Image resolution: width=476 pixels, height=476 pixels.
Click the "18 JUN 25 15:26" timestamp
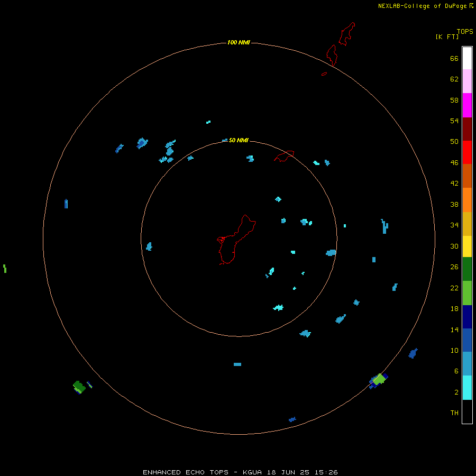pos(303,472)
